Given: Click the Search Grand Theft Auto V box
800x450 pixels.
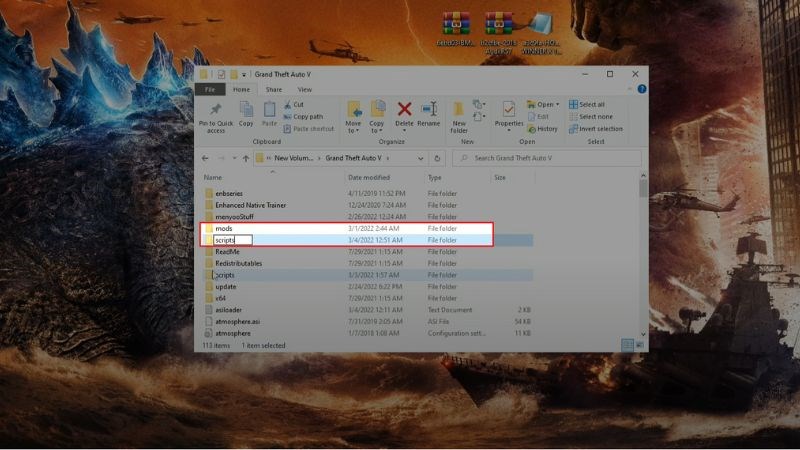Looking at the screenshot, I should pos(546,158).
